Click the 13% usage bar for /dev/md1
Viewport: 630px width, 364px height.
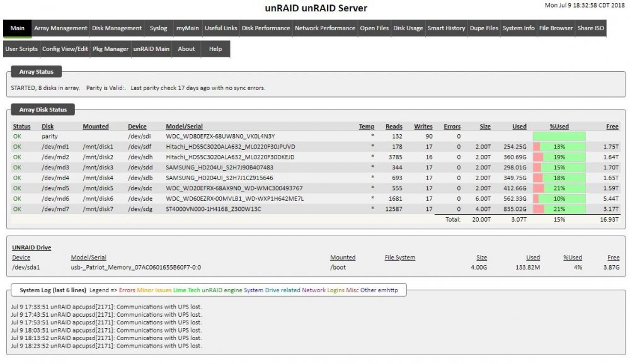559,147
